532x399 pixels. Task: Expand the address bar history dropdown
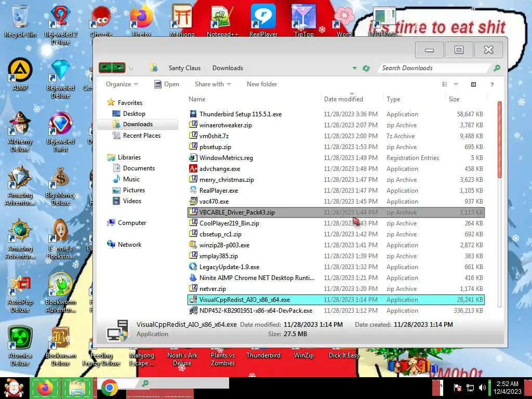coord(354,68)
